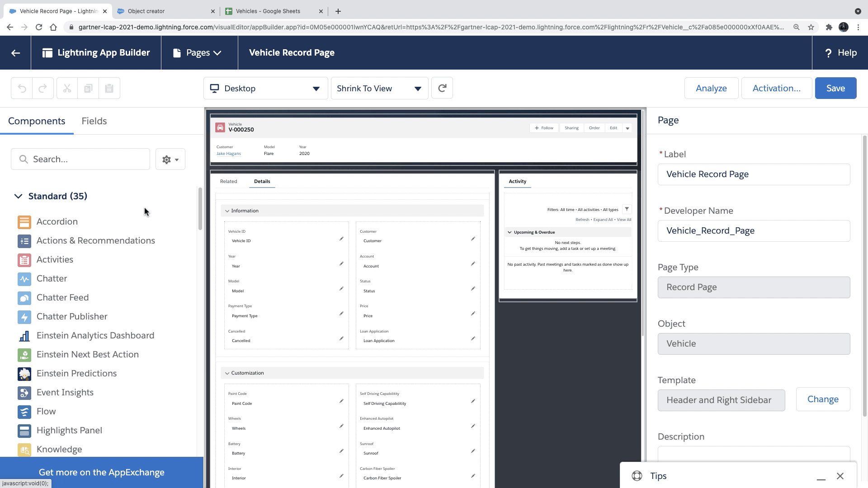Click the Accordion component icon
868x488 pixels.
point(24,222)
